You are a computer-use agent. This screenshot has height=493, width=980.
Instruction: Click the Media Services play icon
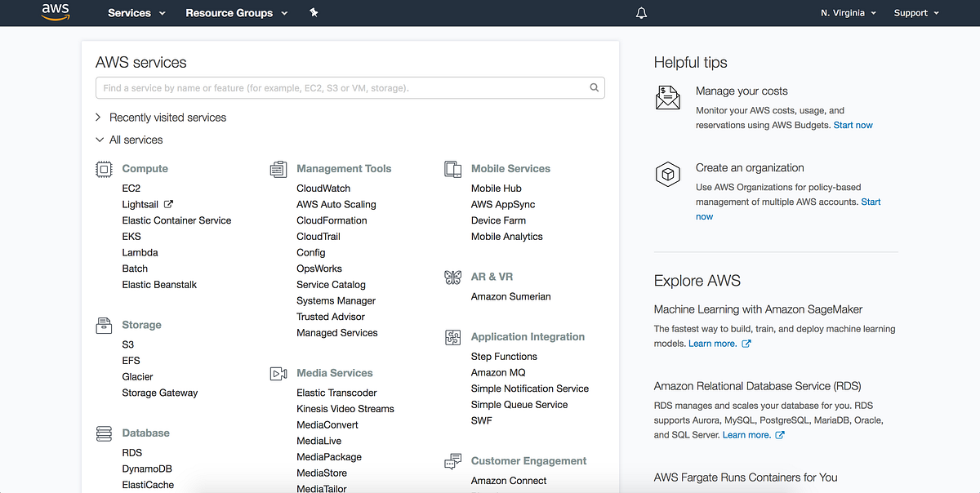click(x=278, y=372)
